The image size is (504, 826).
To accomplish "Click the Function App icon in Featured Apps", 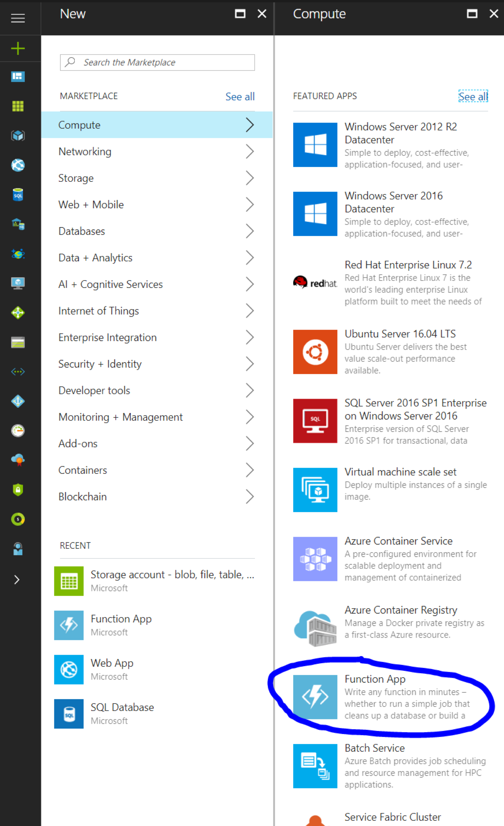I will 315,697.
